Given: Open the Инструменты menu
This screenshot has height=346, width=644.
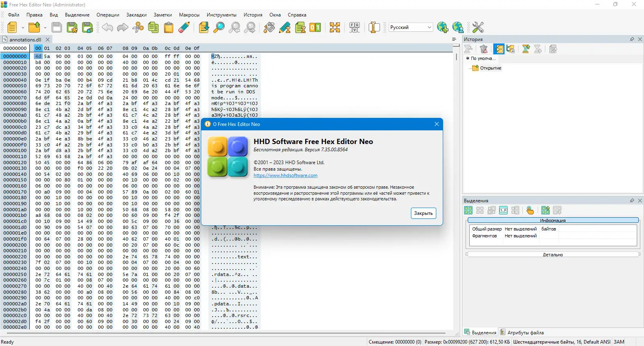Looking at the screenshot, I should tap(222, 15).
